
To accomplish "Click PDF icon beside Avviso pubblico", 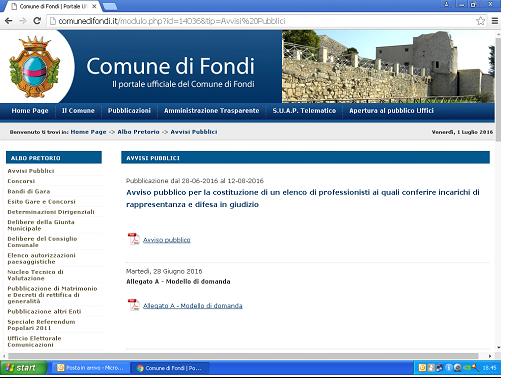I will pos(133,239).
